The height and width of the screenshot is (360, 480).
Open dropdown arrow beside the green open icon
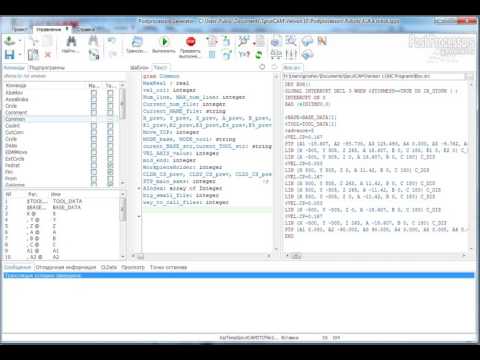pos(20,41)
